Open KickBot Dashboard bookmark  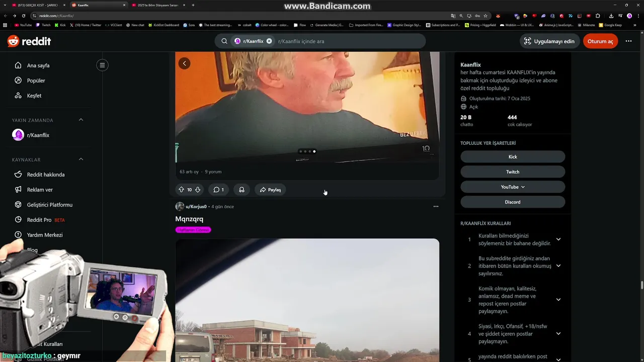coord(164,25)
